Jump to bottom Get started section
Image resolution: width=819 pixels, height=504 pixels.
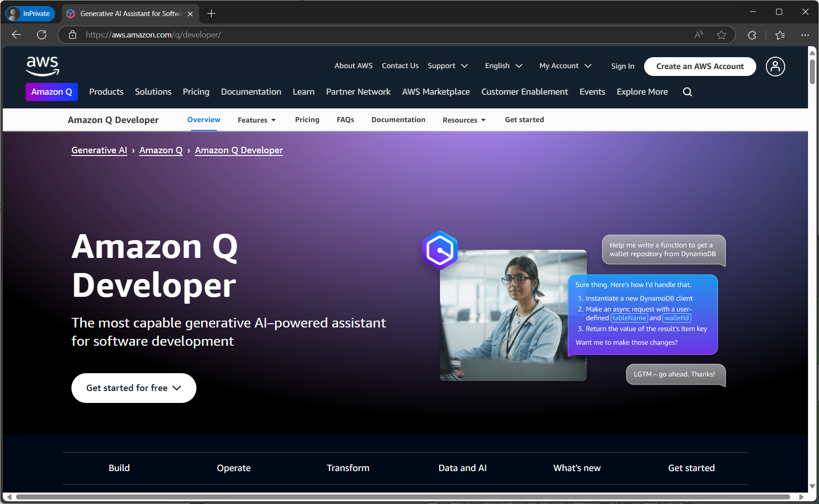click(691, 468)
